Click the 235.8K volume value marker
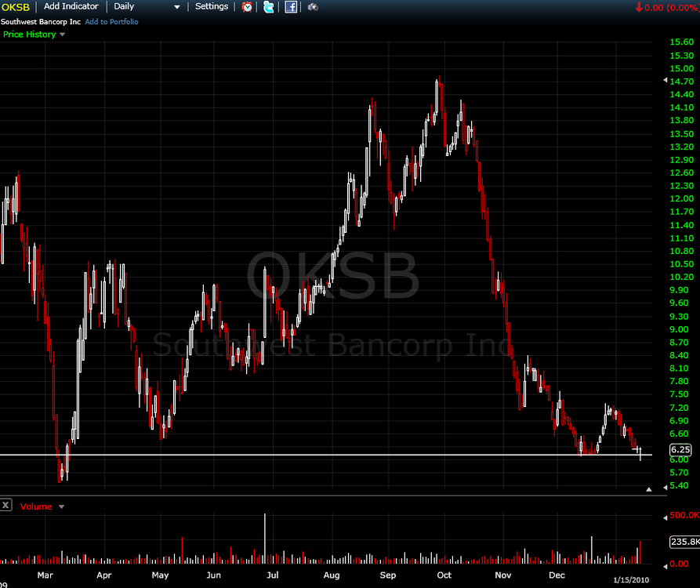 [685, 542]
